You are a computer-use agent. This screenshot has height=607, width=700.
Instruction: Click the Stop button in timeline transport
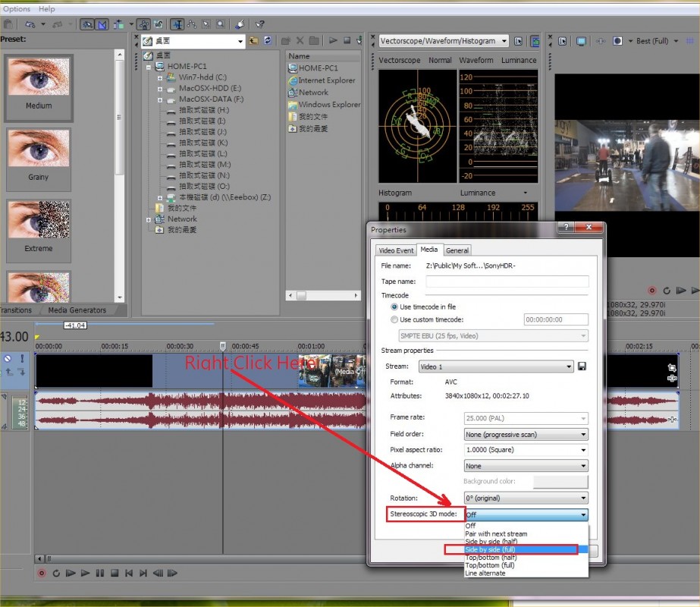115,574
